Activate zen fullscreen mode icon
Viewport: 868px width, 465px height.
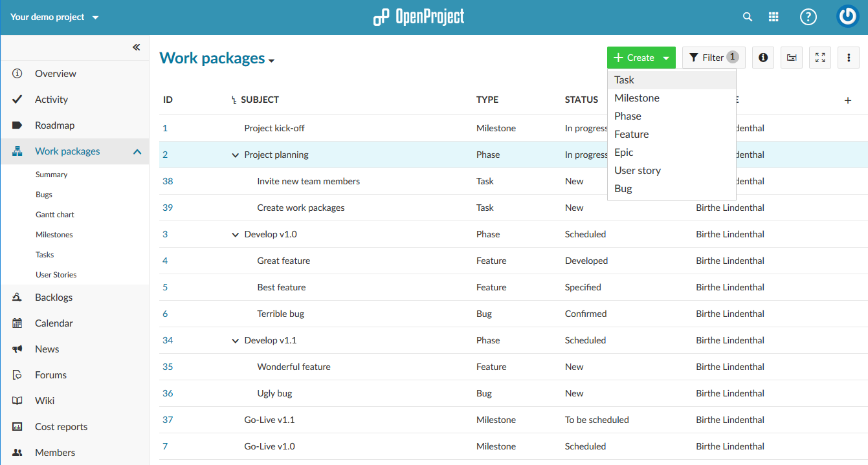pyautogui.click(x=820, y=58)
